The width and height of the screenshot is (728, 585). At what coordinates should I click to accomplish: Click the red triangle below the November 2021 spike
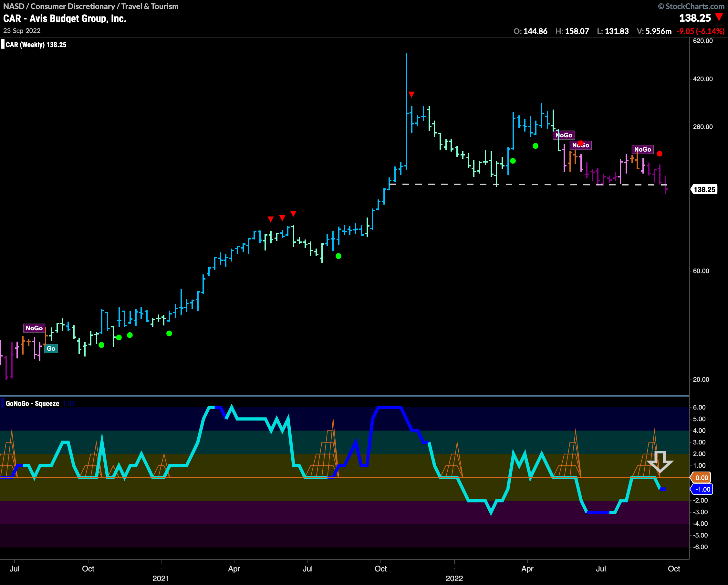point(411,94)
